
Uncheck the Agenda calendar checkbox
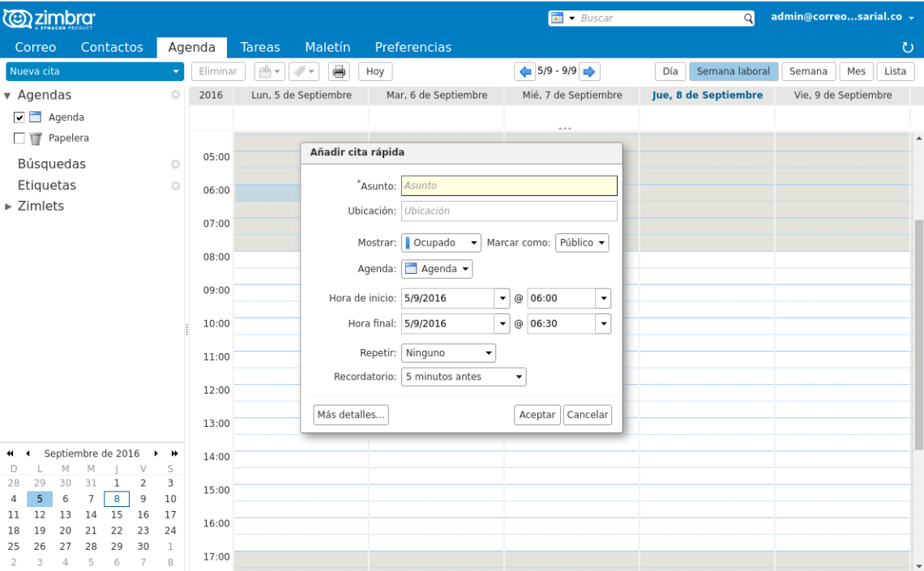pyautogui.click(x=20, y=117)
